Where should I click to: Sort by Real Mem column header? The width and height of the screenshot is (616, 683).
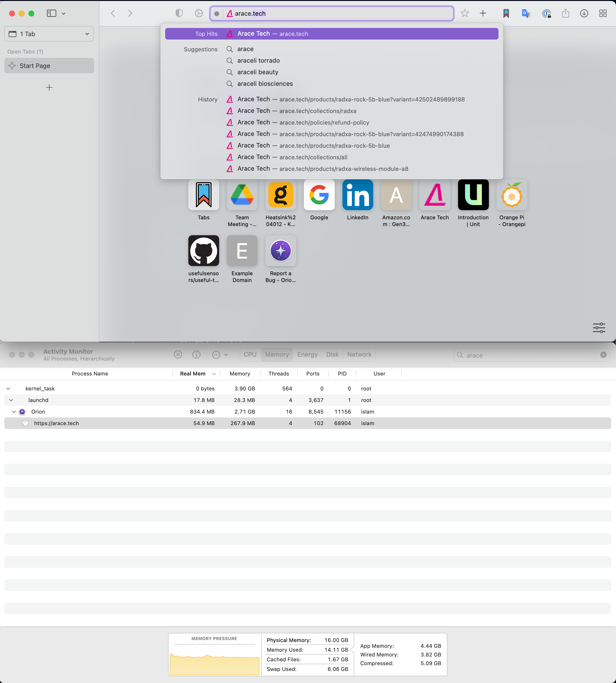196,373
